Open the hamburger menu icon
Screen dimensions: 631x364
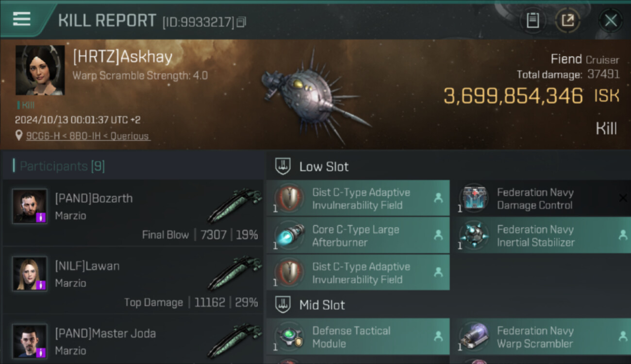(22, 19)
